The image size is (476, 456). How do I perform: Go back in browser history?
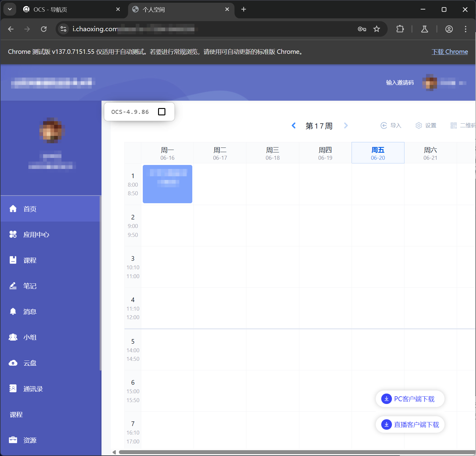pos(11,29)
